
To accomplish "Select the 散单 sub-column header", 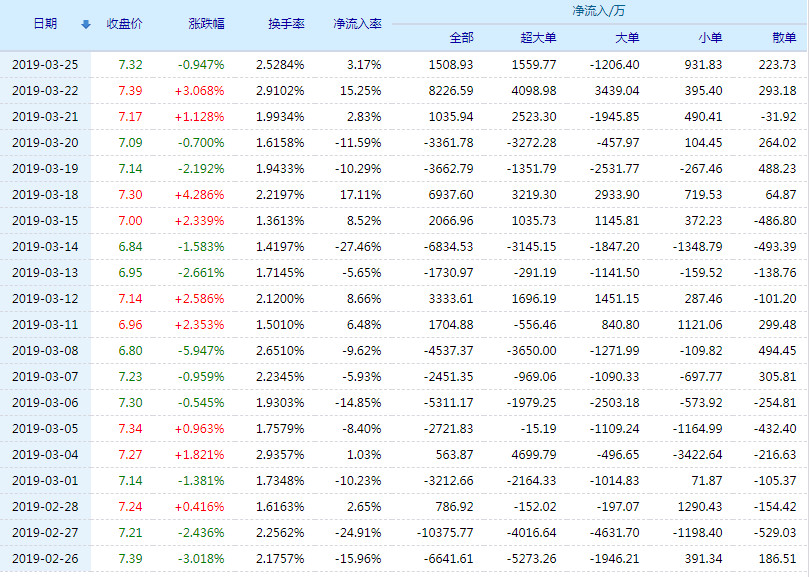I will click(785, 37).
